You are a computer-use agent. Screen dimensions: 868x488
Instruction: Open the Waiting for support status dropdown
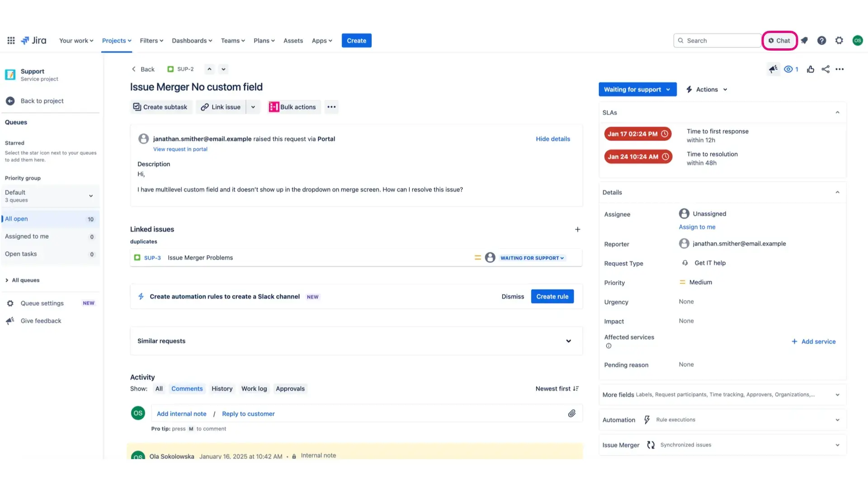point(637,89)
